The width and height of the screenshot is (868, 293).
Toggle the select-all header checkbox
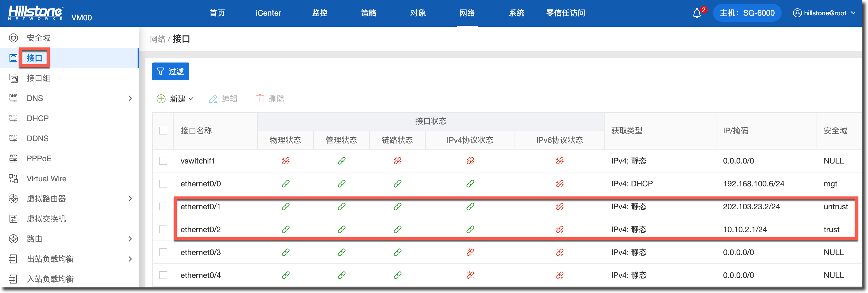point(163,131)
